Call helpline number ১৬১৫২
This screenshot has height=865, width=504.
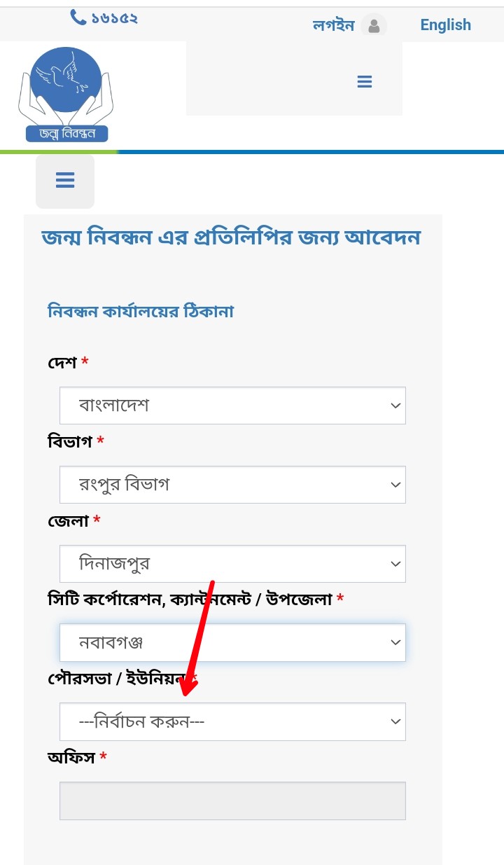(115, 18)
